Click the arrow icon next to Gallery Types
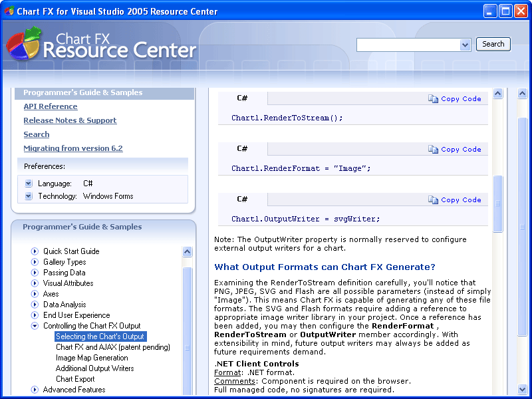 [x=35, y=262]
